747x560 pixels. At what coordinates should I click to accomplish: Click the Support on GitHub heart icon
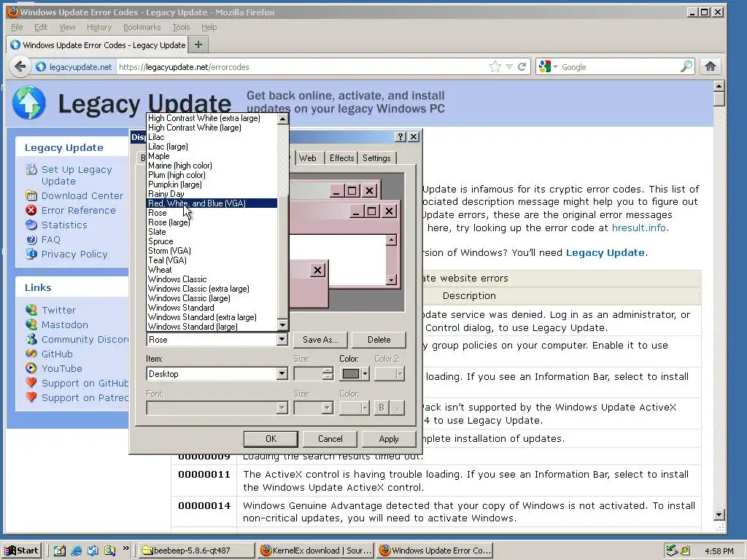coord(31,383)
